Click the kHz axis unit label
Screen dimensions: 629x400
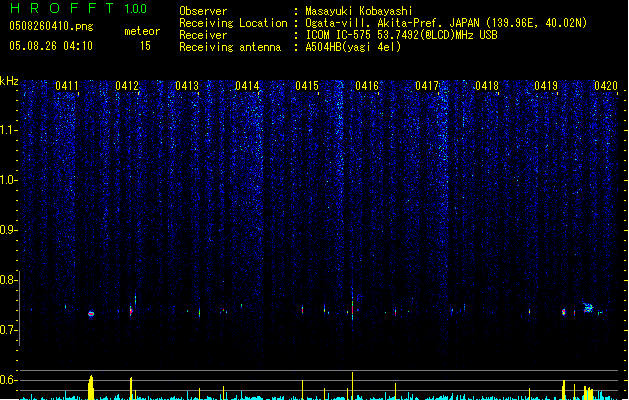click(x=9, y=81)
